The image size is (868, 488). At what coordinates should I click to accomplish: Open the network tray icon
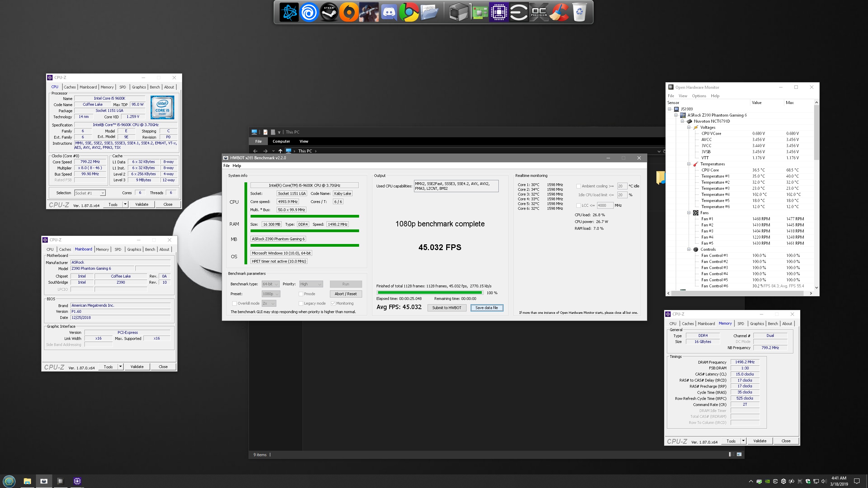pyautogui.click(x=816, y=481)
